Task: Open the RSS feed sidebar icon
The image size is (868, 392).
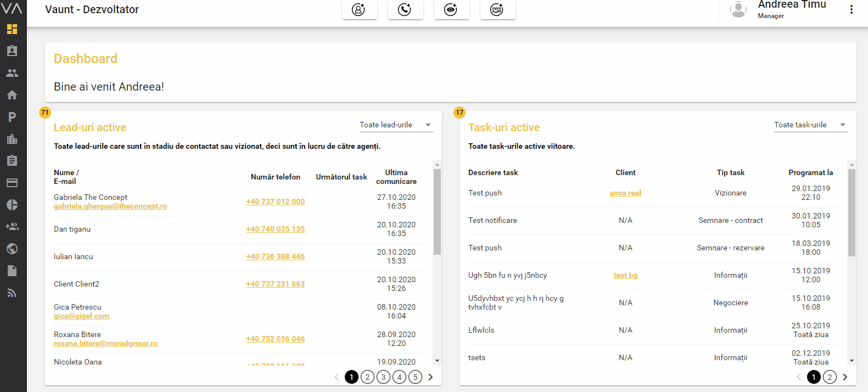Action: pos(12,293)
